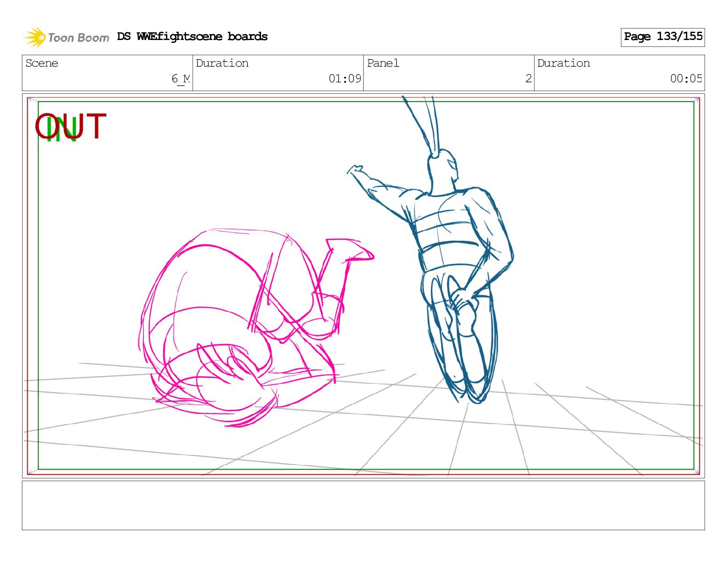728x563 pixels.
Task: Click the Page 133/155 indicator box
Action: point(662,37)
